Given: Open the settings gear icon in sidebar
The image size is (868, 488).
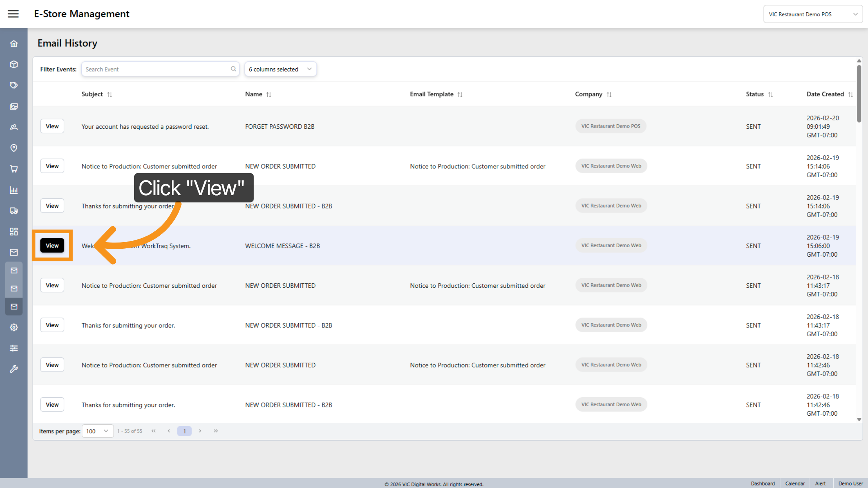Looking at the screenshot, I should 14,327.
